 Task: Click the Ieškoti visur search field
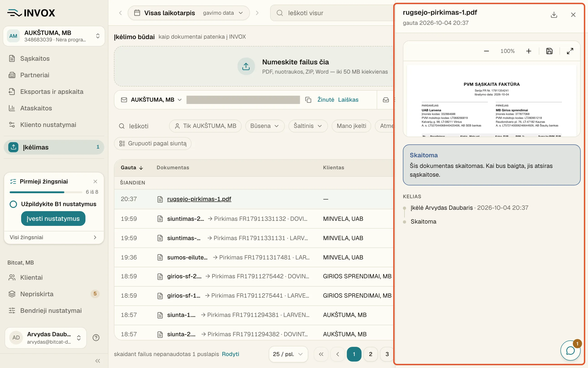pos(333,13)
